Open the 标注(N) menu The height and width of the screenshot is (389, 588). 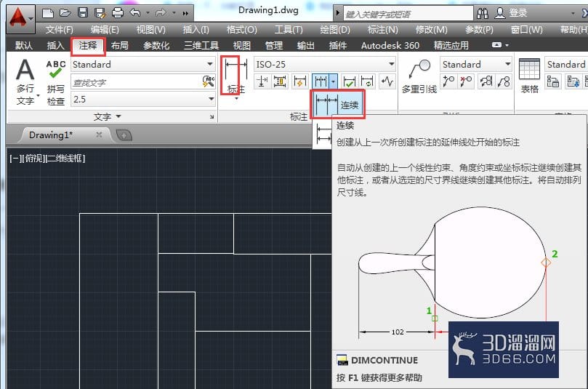[x=382, y=29]
